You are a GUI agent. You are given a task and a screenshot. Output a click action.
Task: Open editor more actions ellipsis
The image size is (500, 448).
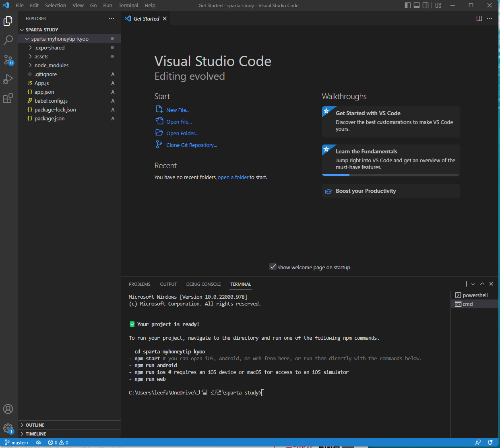pos(490,19)
